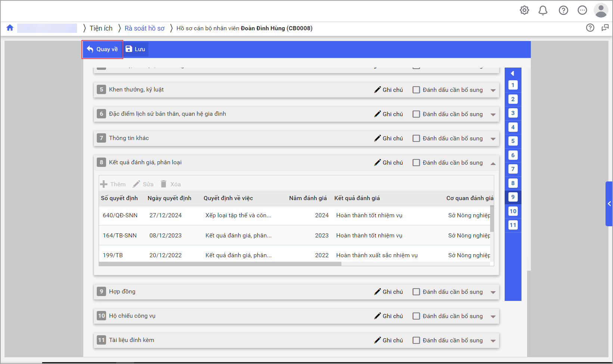
Task: Go to Rà soát hồ sơ breadcrumb
Action: click(145, 28)
